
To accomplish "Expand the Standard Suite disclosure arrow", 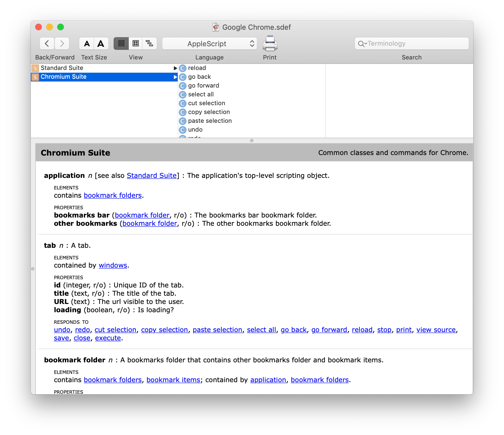I will point(175,68).
